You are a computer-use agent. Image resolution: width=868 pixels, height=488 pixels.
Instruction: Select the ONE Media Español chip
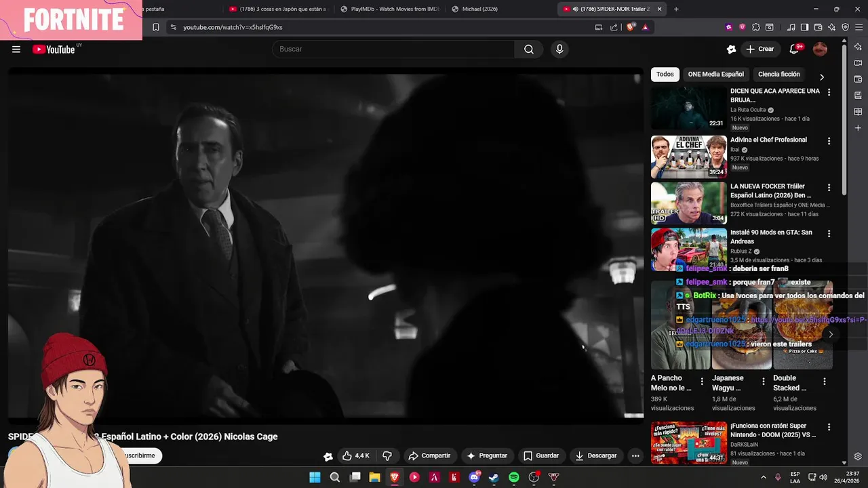[x=715, y=75]
